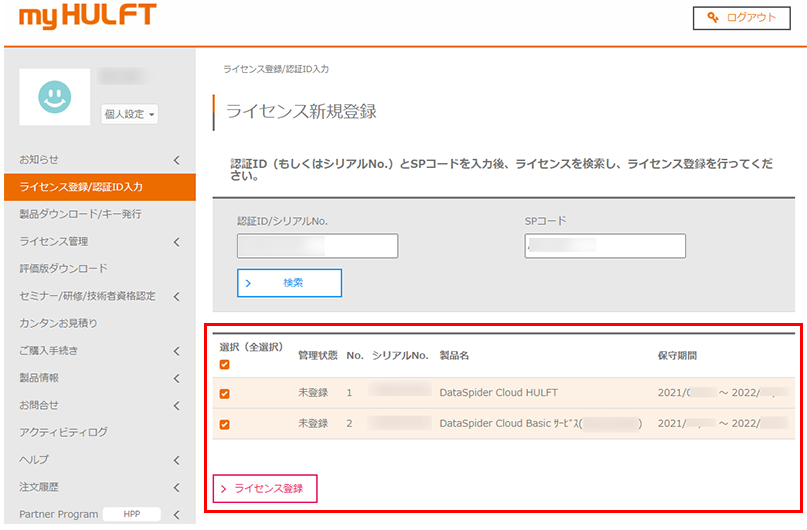This screenshot has height=530, width=807.
Task: Select 評価版ダウンロード in the sidebar
Action: [64, 269]
